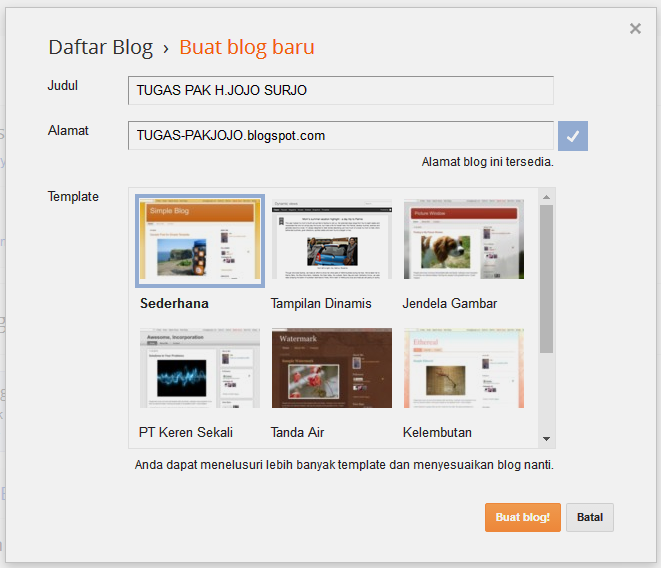Choose the PT Keren Sekali template thumbnail
661x568 pixels.
(200, 368)
